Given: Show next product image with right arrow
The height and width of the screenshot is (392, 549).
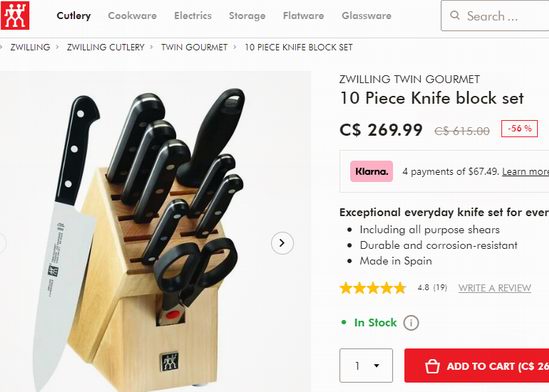Looking at the screenshot, I should 282,243.
